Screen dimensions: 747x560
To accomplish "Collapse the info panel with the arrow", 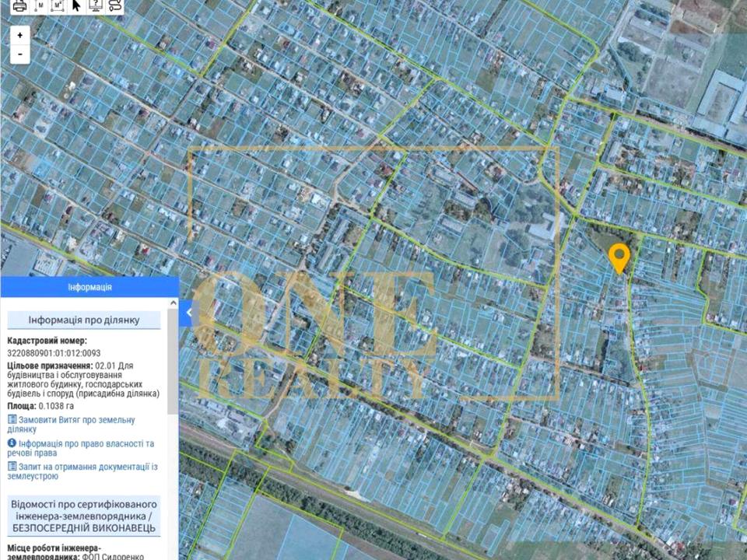I will point(188,313).
